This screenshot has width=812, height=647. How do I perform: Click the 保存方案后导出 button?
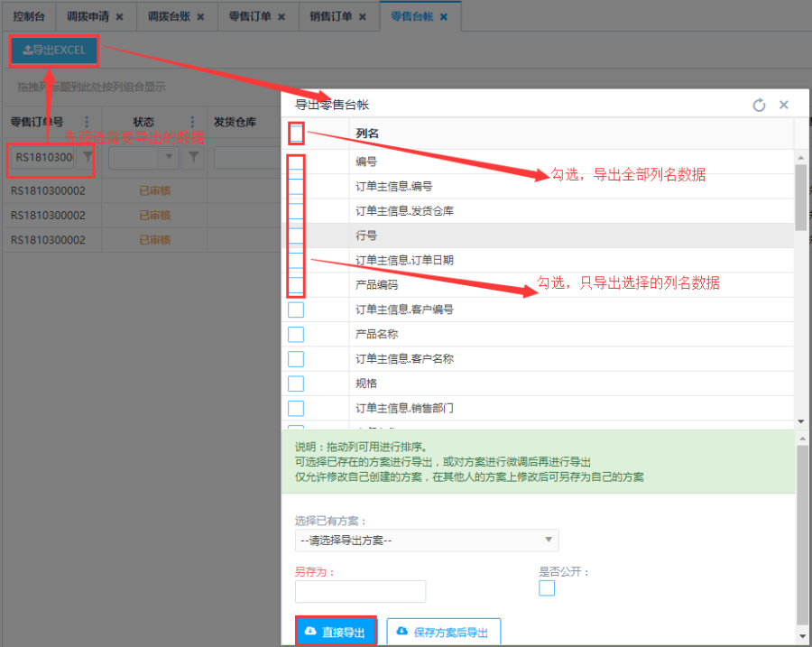(x=443, y=632)
